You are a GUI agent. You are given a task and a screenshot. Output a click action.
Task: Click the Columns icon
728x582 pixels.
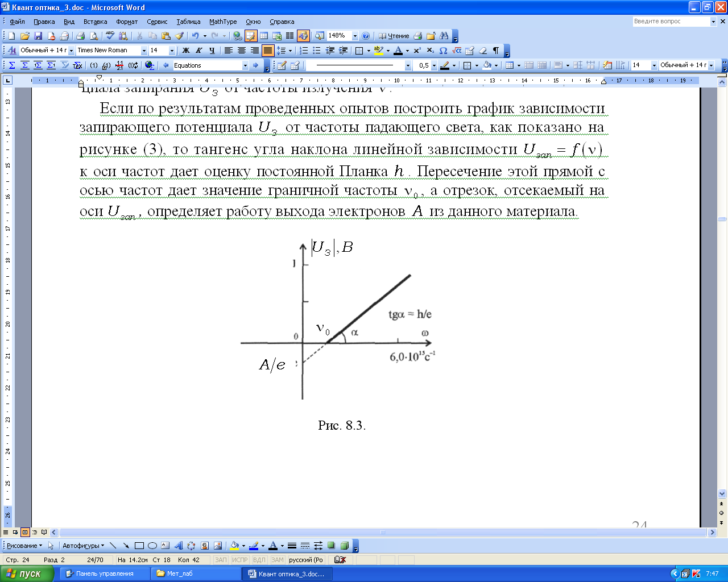pyautogui.click(x=289, y=36)
